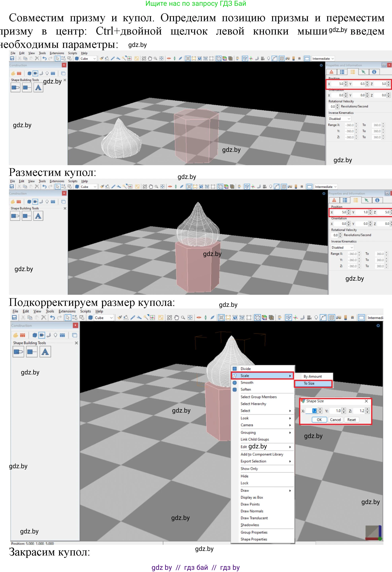Toggle Display as Box menu option
This screenshot has height=572, width=392.
pos(252,497)
